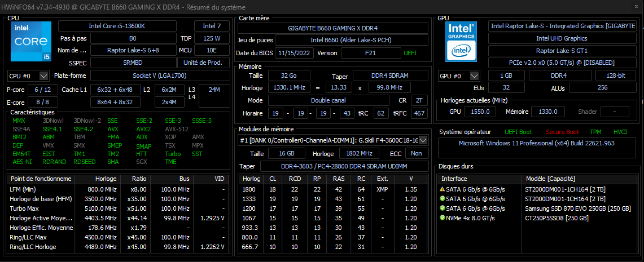The height and width of the screenshot is (262, 644).
Task: Click the GPU clock 1550.0 field
Action: 480,112
